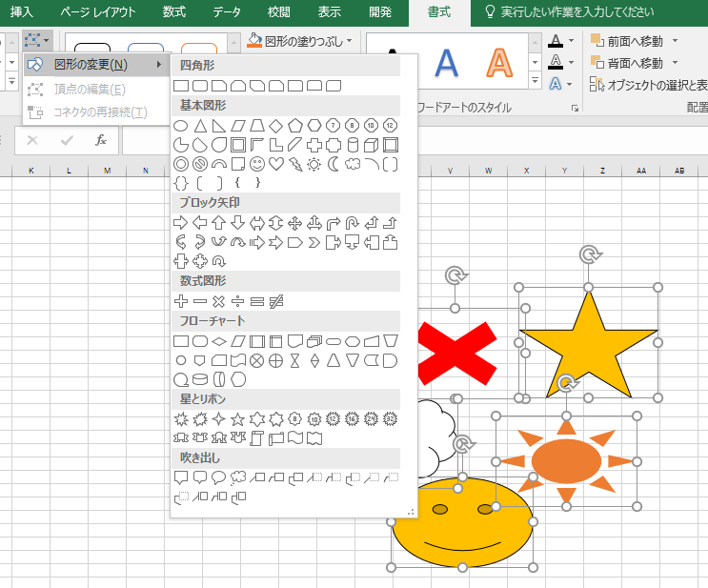This screenshot has width=708, height=588.
Task: Choose the no-symbol prohibited shape
Action: (200, 164)
